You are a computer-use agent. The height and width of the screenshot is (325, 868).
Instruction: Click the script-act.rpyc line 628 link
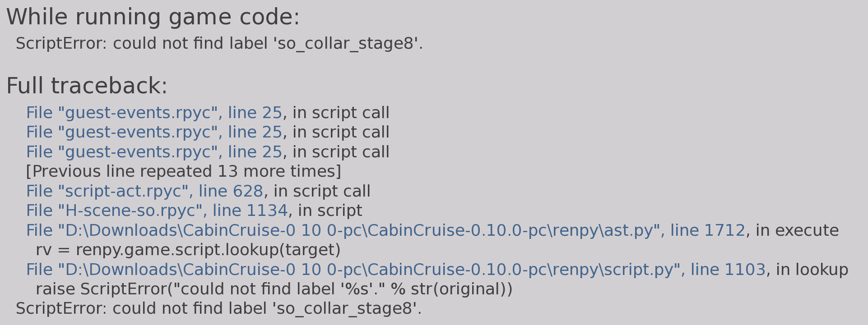click(x=144, y=192)
